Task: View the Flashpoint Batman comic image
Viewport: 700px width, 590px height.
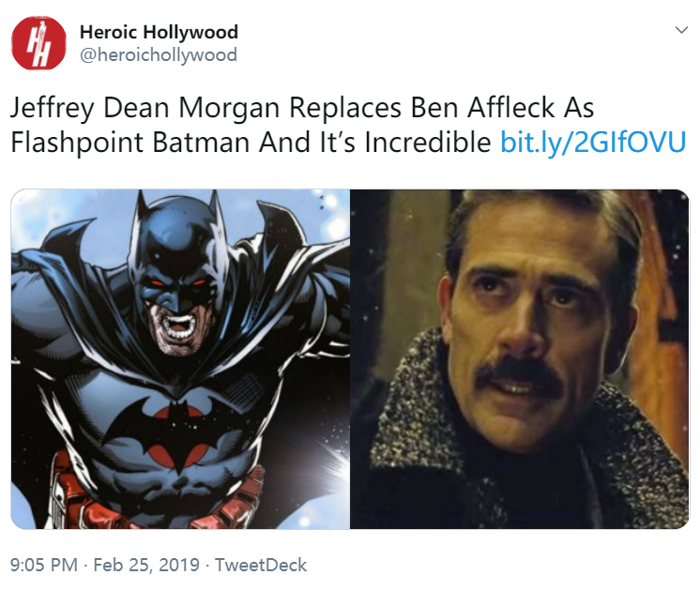Action: coord(180,359)
